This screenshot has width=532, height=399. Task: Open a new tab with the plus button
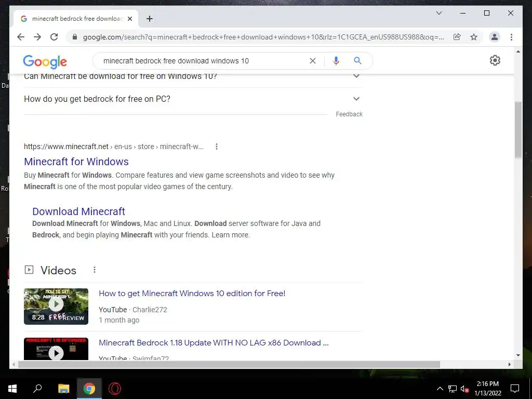(x=149, y=19)
